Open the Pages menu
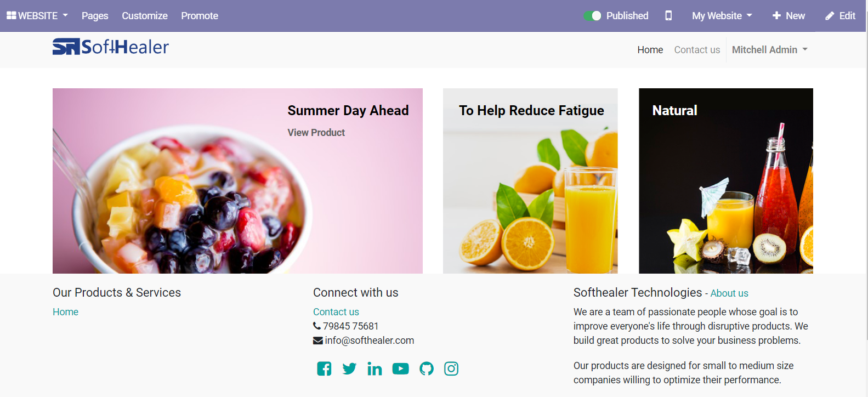The width and height of the screenshot is (868, 397). coord(95,15)
